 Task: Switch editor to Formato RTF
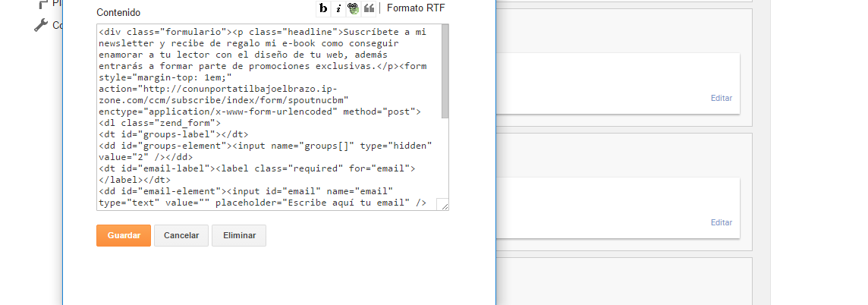coord(416,8)
